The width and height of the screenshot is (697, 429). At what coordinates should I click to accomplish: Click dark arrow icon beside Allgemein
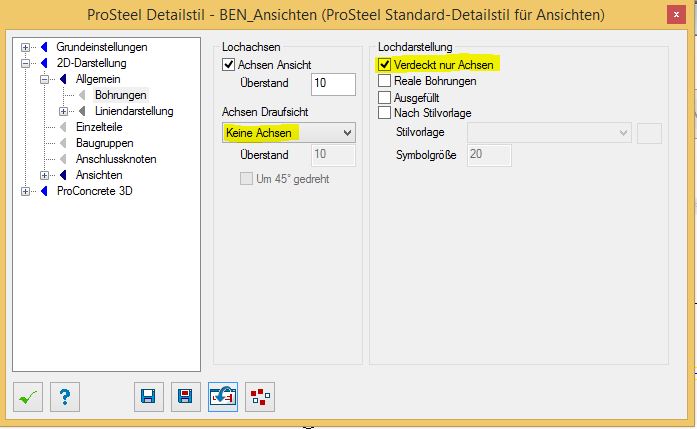click(x=63, y=79)
